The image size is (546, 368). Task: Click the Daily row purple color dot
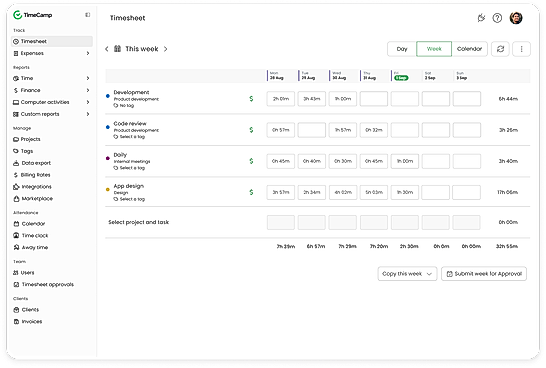point(108,158)
